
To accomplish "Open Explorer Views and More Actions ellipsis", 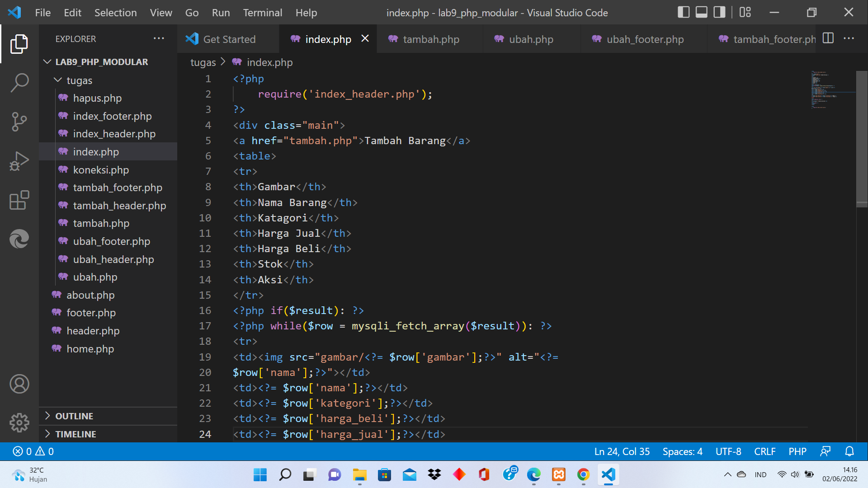I will 159,38.
